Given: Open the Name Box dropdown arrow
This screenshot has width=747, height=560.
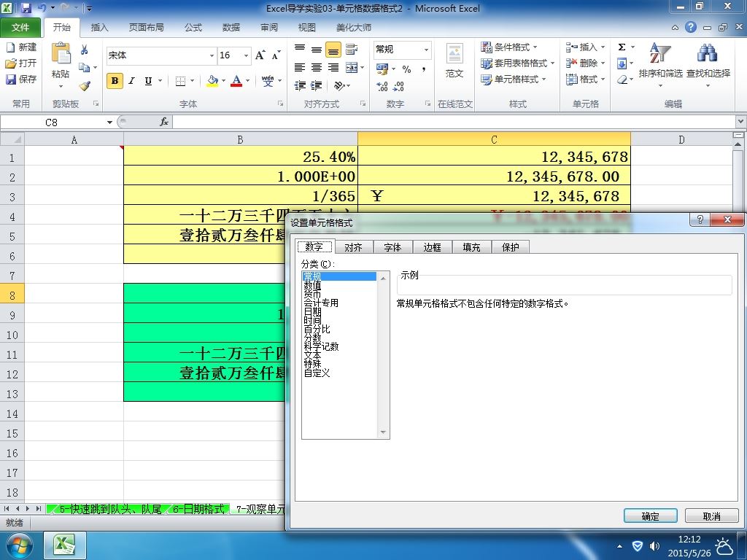Looking at the screenshot, I should (x=109, y=122).
